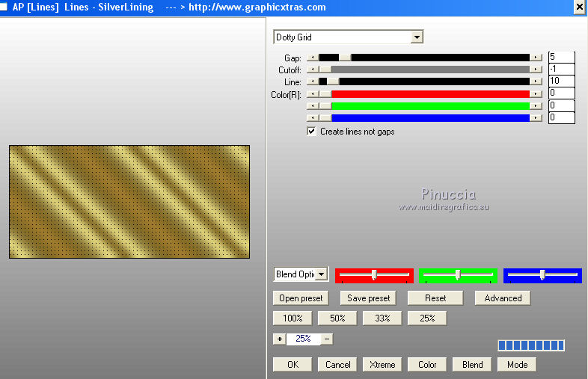Screen dimensions: 588x379
Task: Click the blue color value field
Action: click(x=561, y=117)
